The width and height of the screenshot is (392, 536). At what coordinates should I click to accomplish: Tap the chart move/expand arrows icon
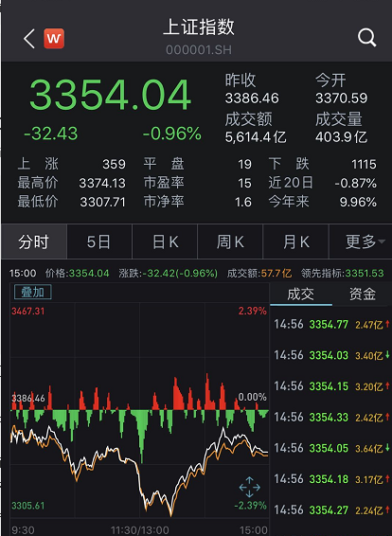coord(249,487)
